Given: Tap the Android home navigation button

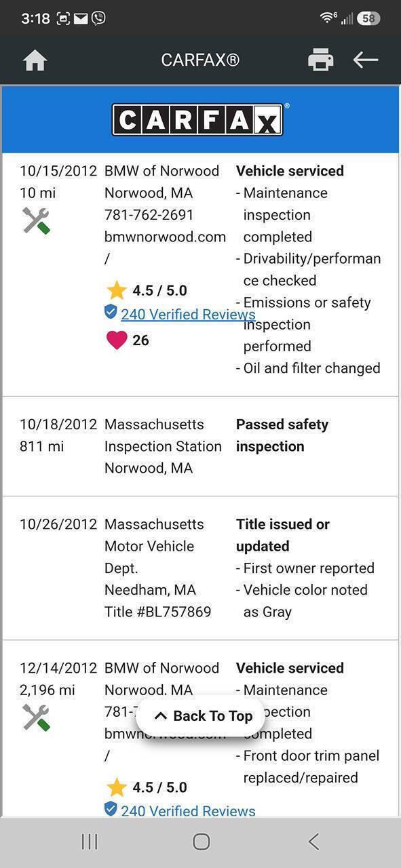Looking at the screenshot, I should [x=201, y=842].
